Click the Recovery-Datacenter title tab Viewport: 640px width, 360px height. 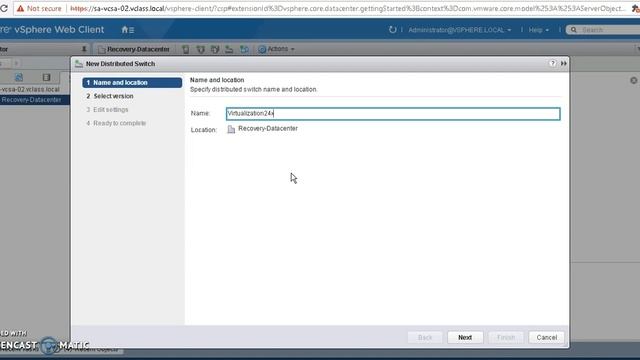[x=134, y=49]
